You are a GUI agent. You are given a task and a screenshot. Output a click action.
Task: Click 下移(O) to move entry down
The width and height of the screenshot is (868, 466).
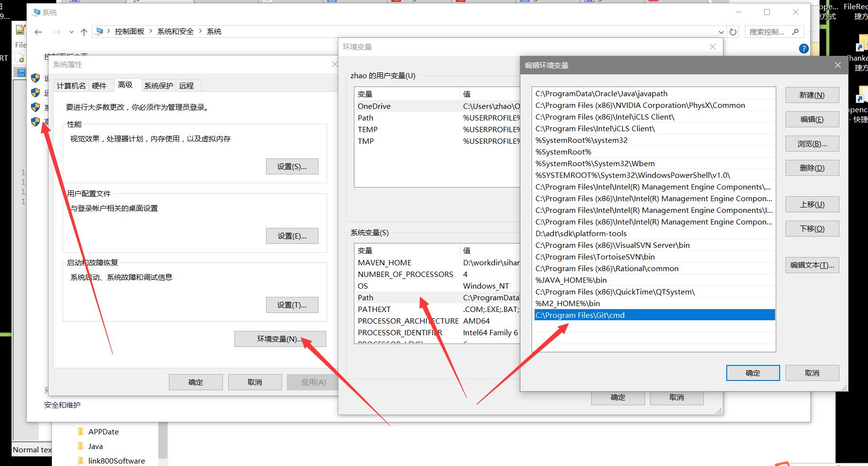click(812, 229)
